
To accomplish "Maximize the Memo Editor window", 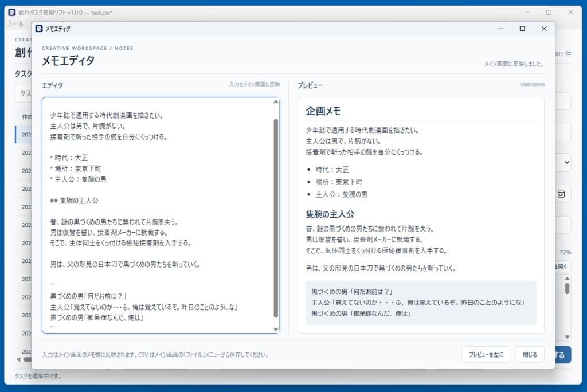I will (x=522, y=29).
